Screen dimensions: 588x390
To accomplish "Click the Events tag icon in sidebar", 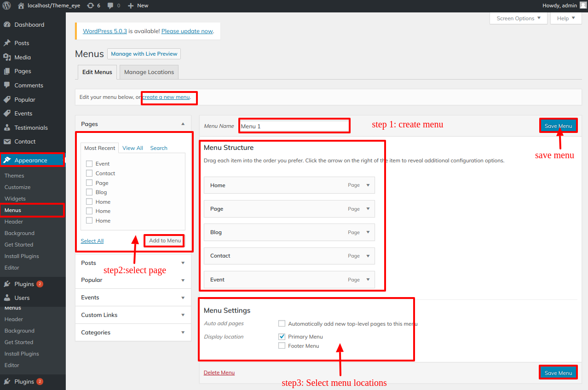I will pyautogui.click(x=7, y=114).
